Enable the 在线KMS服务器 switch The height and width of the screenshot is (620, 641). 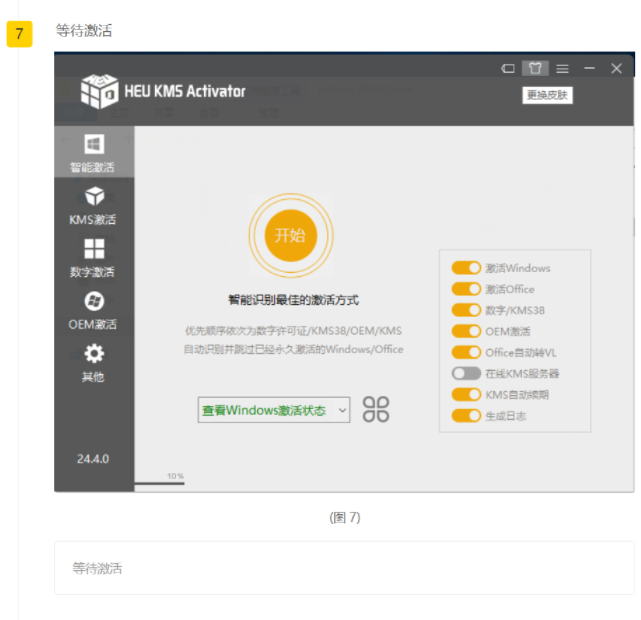tap(466, 374)
